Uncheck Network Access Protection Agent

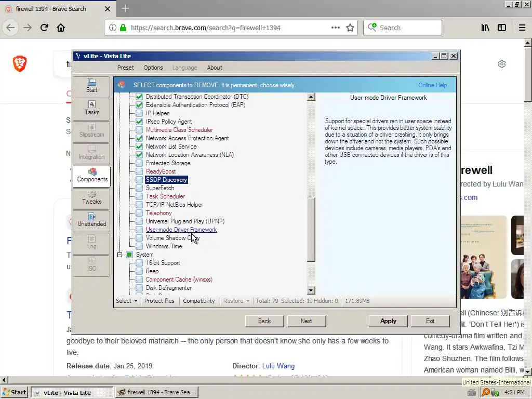tap(139, 138)
